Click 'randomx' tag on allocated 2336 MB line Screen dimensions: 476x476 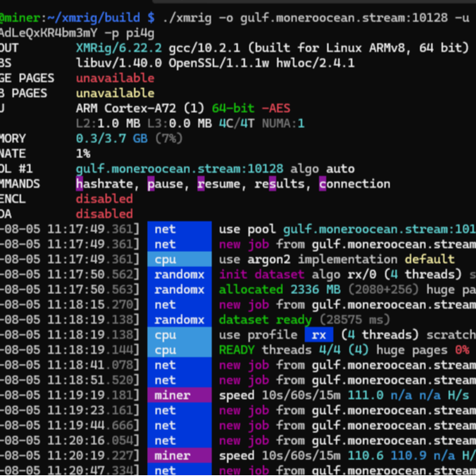[180, 289]
